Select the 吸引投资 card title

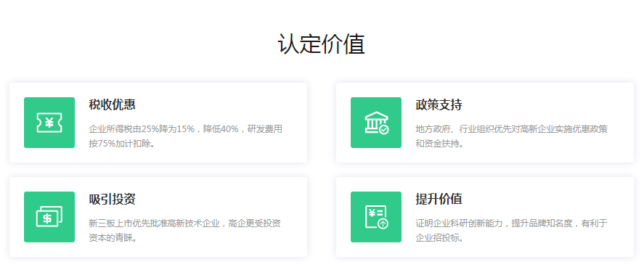click(112, 199)
